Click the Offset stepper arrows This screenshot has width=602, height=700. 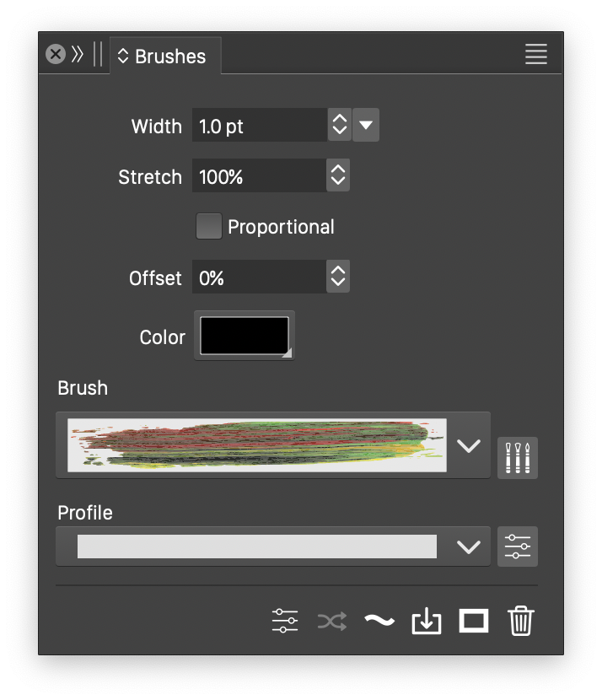(x=338, y=277)
